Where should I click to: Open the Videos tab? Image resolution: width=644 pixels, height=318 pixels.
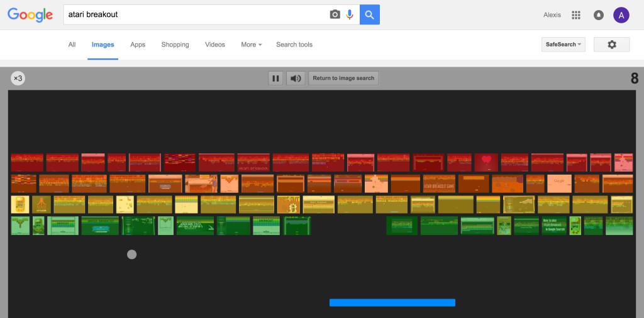(215, 45)
